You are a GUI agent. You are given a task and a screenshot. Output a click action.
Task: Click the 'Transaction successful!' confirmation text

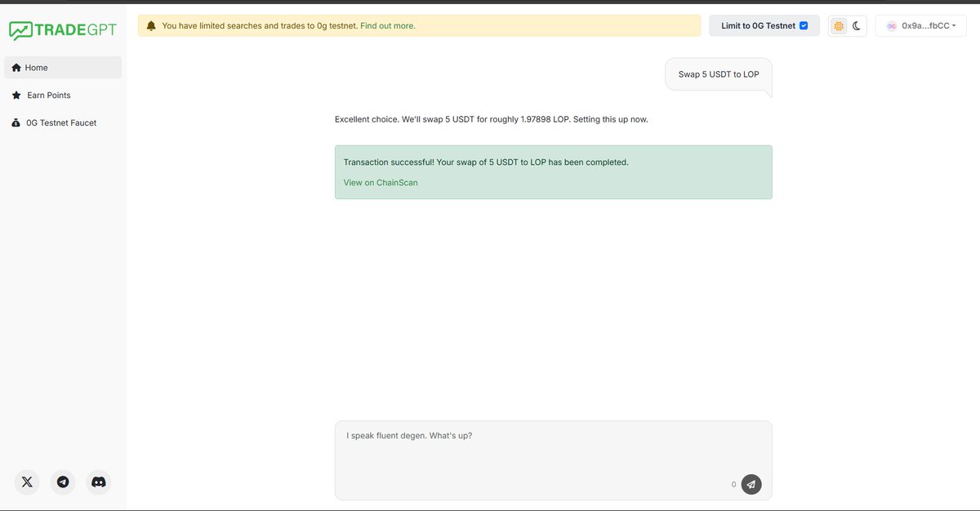486,162
